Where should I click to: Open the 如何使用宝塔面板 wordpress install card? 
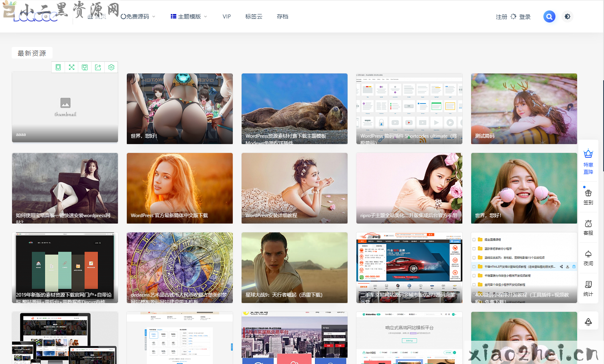click(65, 188)
